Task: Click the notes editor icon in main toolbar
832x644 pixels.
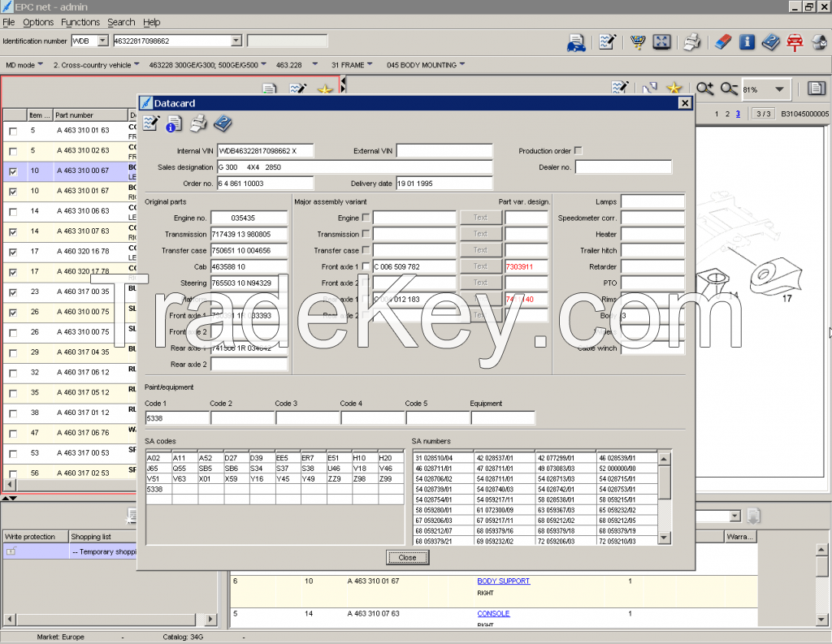Action: [608, 42]
